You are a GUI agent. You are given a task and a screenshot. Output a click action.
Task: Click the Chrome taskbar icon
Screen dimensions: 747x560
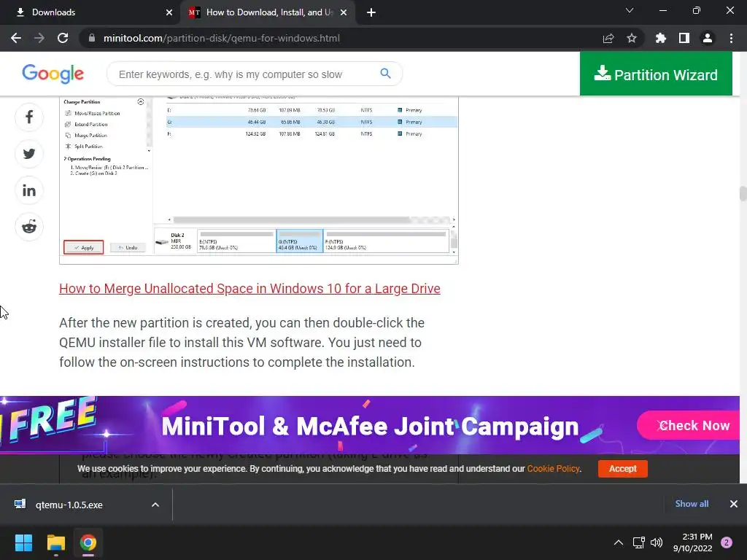click(x=88, y=542)
